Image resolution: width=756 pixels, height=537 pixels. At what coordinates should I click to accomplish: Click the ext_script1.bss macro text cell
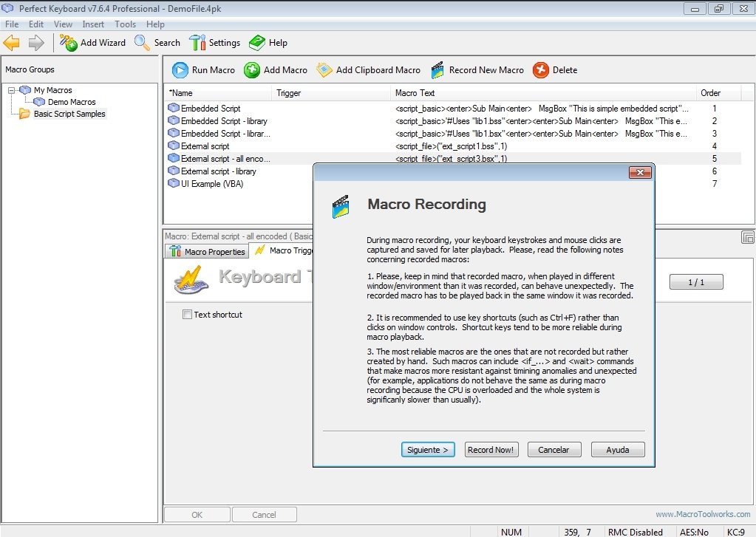pos(452,146)
